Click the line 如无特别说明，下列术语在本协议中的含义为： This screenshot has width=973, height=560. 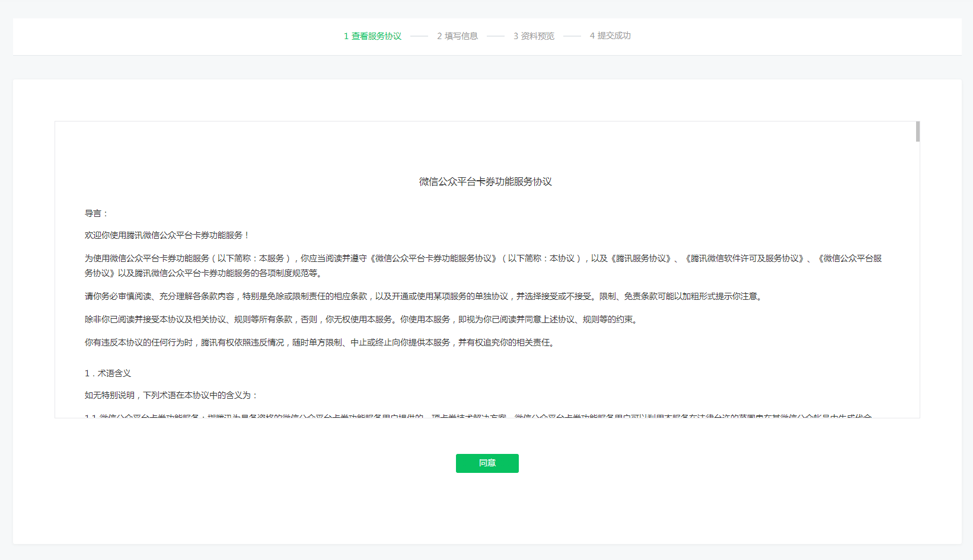(171, 395)
